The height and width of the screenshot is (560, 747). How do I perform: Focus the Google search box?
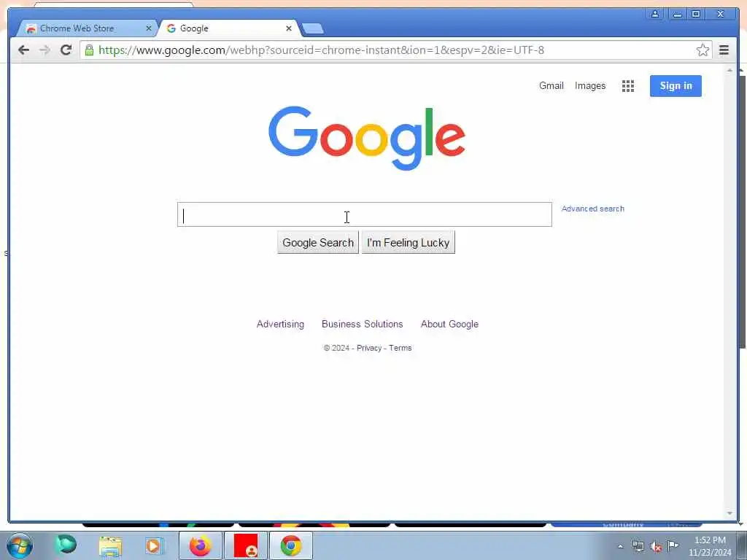pos(365,214)
